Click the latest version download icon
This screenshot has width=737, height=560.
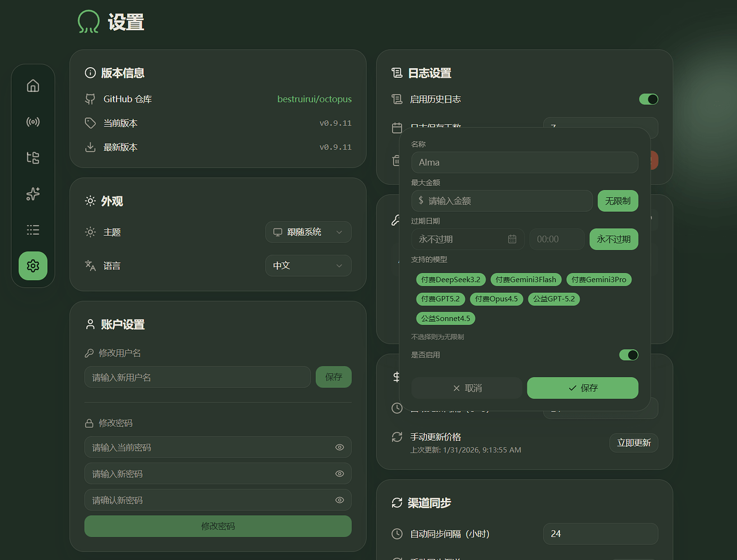click(x=90, y=147)
